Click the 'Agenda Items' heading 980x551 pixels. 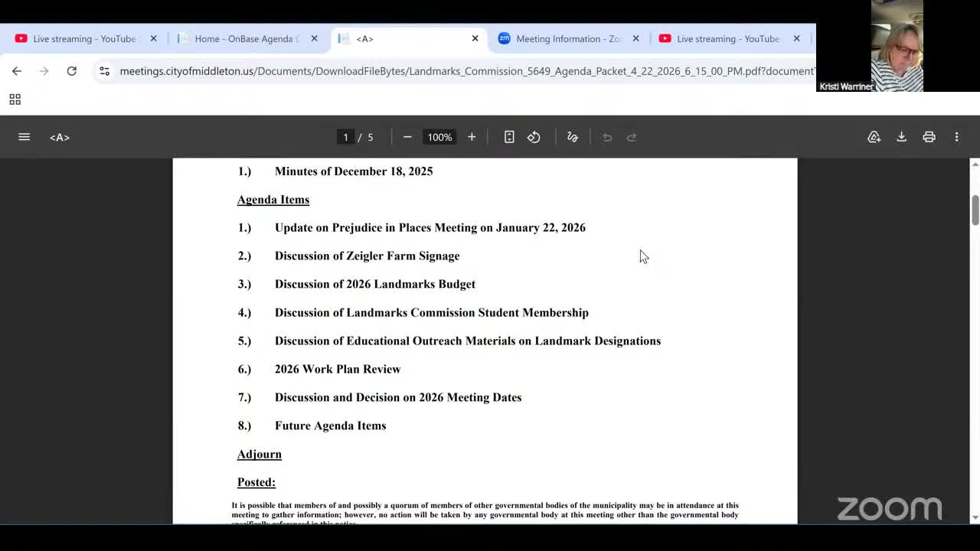coord(273,200)
